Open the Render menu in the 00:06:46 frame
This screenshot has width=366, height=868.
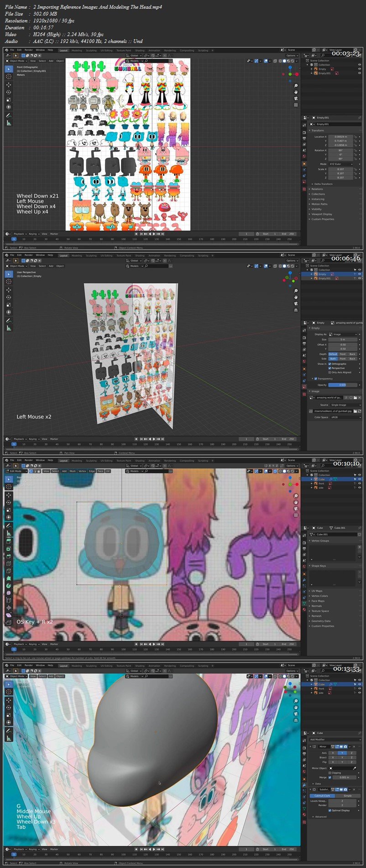click(x=28, y=255)
